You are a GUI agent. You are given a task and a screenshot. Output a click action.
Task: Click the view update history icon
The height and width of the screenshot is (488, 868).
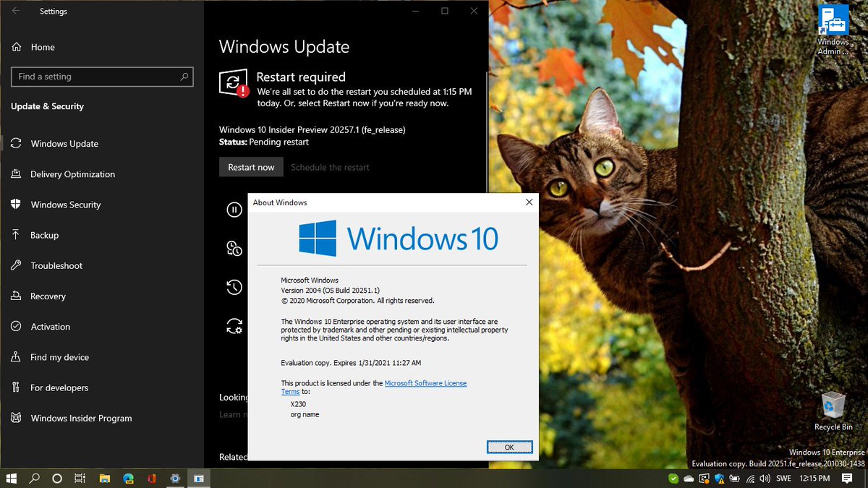234,287
